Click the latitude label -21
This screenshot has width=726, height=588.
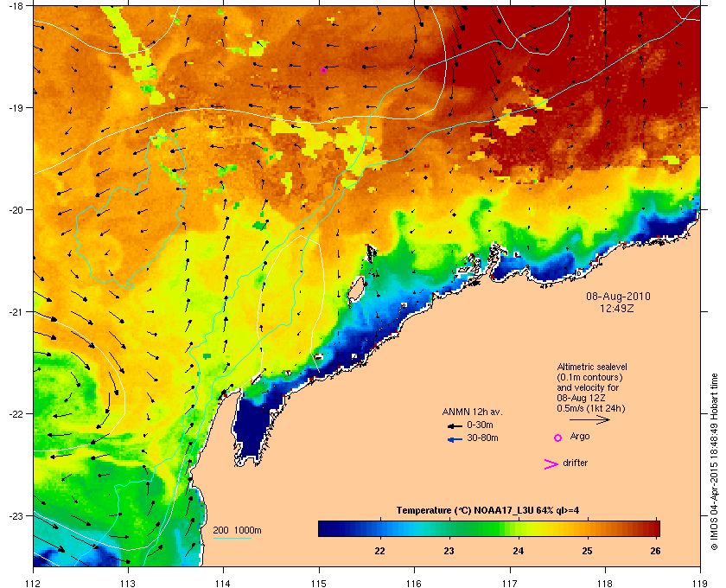click(16, 311)
